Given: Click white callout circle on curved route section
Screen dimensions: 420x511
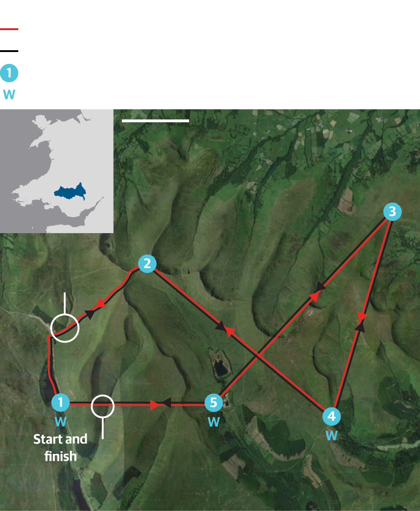Looking at the screenshot, I should [x=65, y=328].
